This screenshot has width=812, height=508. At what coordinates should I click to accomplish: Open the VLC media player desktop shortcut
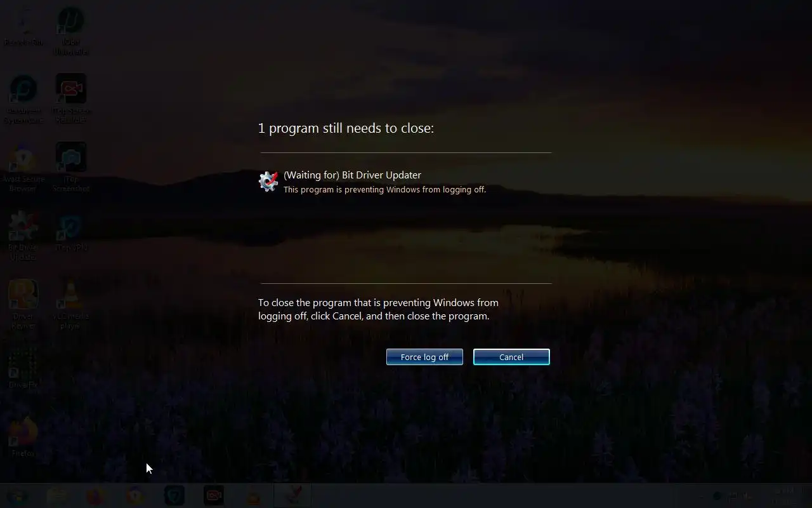click(70, 305)
